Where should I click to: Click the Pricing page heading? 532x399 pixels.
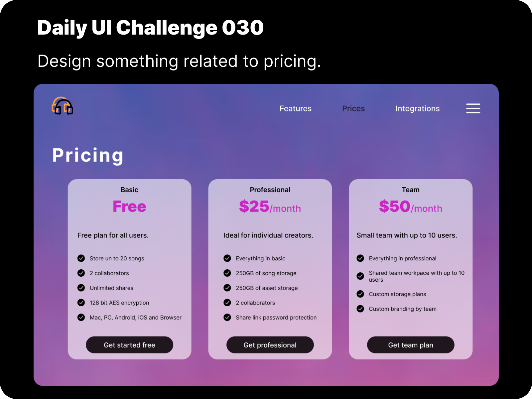(x=88, y=155)
